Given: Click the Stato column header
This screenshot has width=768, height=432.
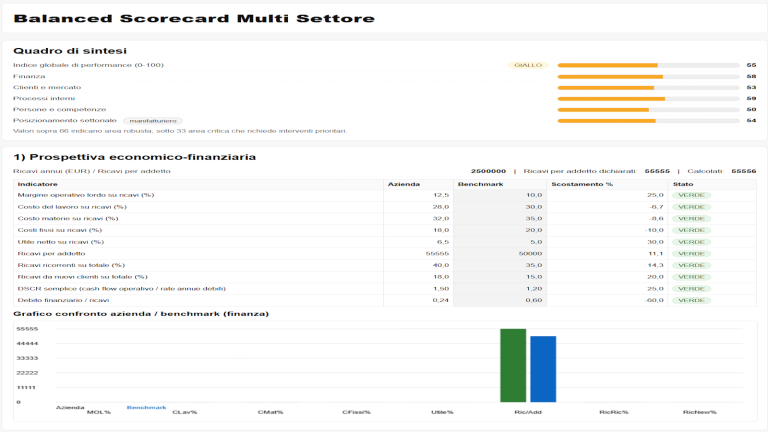Looking at the screenshot, I should click(x=683, y=184).
